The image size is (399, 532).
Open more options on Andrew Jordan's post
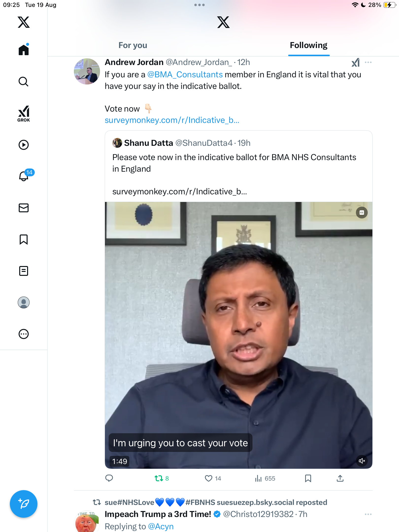pyautogui.click(x=368, y=62)
